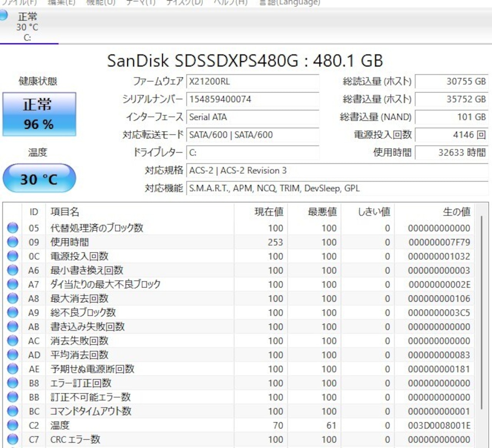Select the 使用時間 attribute in the table

coord(70,242)
